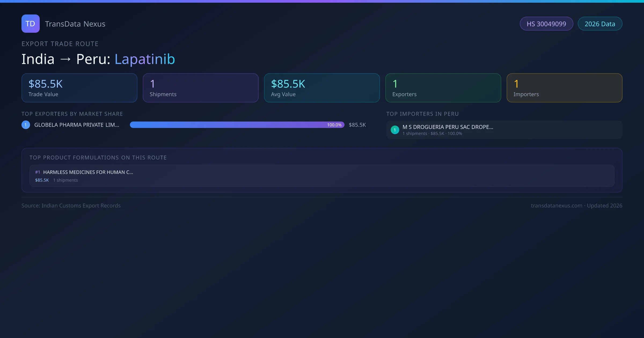Open M S Drogueria Peru importer row
Screen dimensions: 644x338
[x=504, y=130]
